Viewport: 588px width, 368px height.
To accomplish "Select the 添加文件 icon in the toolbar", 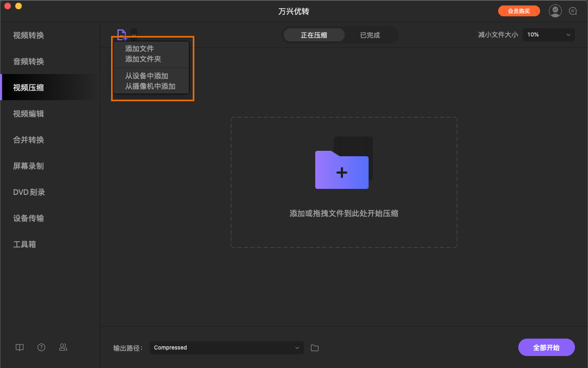I will pos(122,34).
